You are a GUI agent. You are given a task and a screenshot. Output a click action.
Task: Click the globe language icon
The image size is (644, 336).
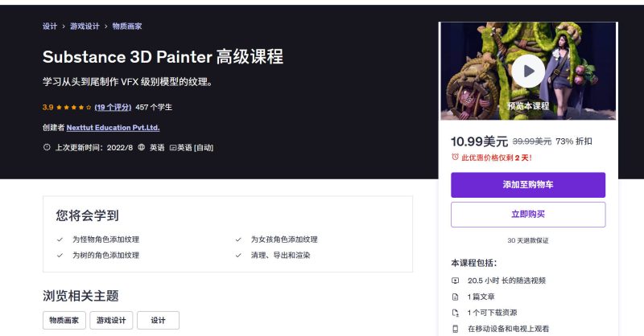click(142, 147)
